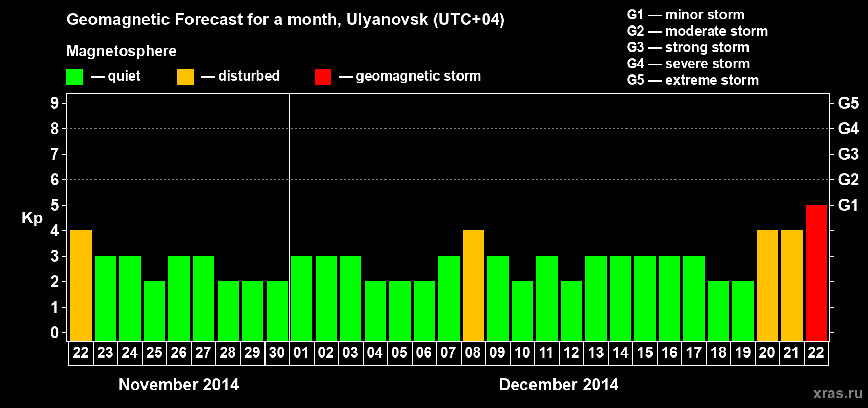
Task: Click the Kp value 5 on the axis
Action: (55, 206)
